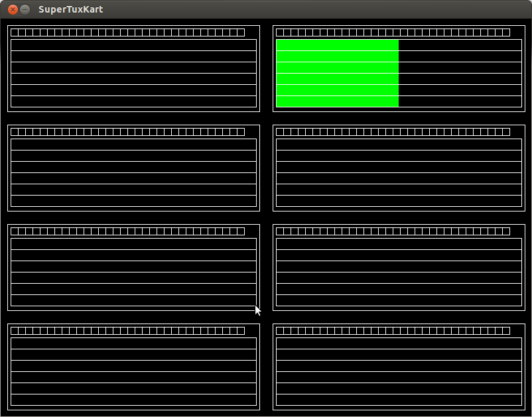Select the bottom bar row in top-left panel

(133, 101)
